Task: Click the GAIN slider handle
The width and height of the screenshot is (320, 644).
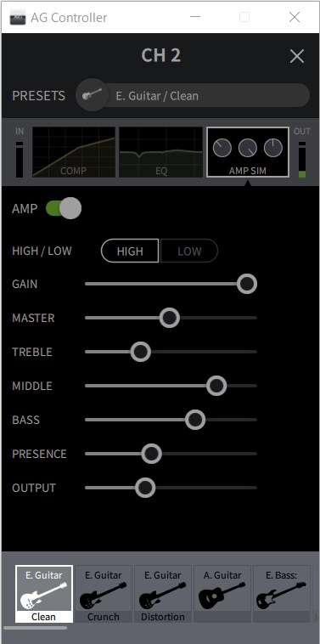Action: click(247, 284)
